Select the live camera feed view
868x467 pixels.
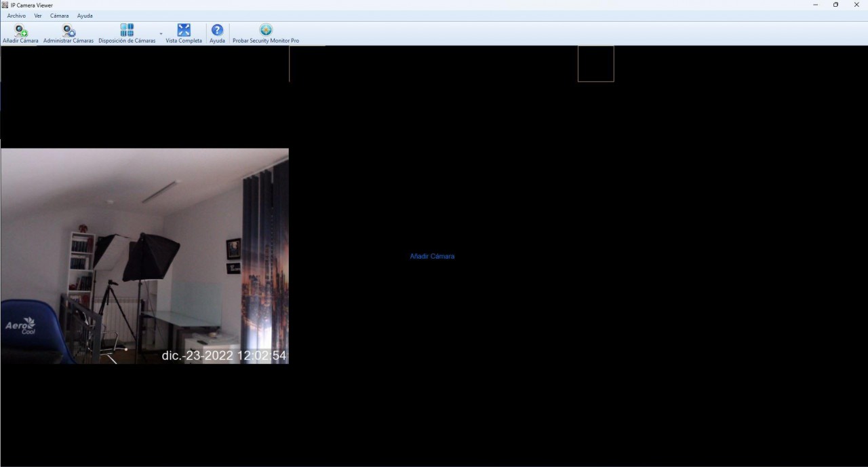click(144, 256)
